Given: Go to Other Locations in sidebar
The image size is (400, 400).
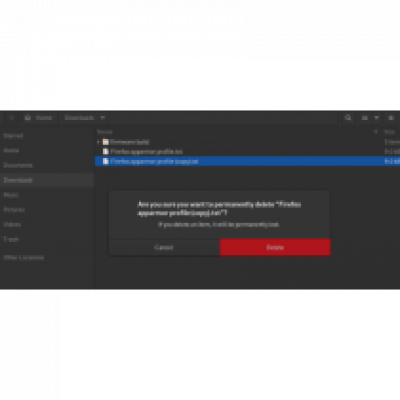Looking at the screenshot, I should click(24, 257).
